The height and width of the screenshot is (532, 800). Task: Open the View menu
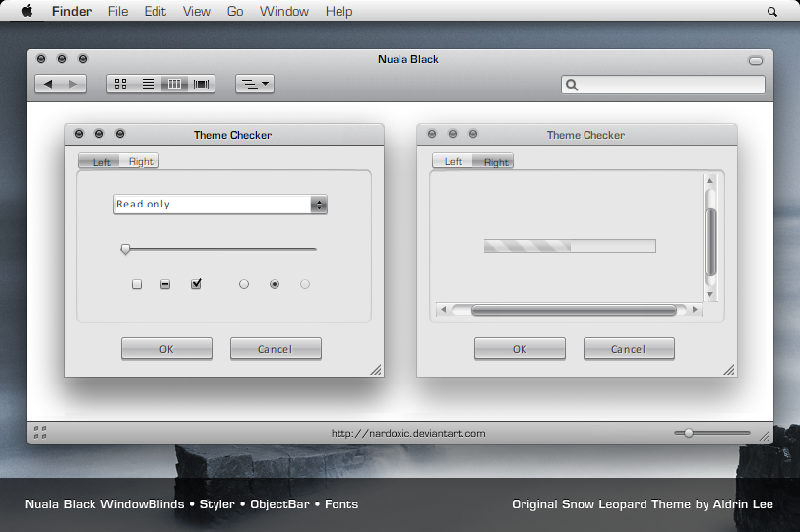point(197,11)
